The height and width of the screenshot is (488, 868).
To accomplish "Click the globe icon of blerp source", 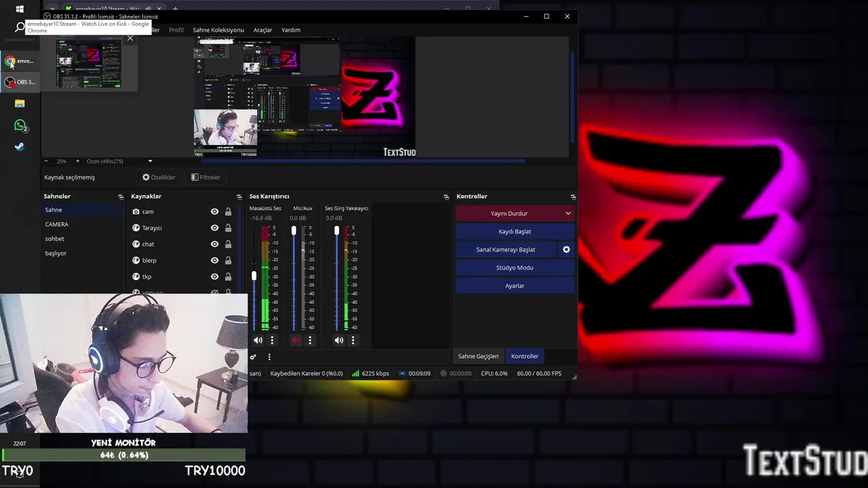I will coord(136,260).
